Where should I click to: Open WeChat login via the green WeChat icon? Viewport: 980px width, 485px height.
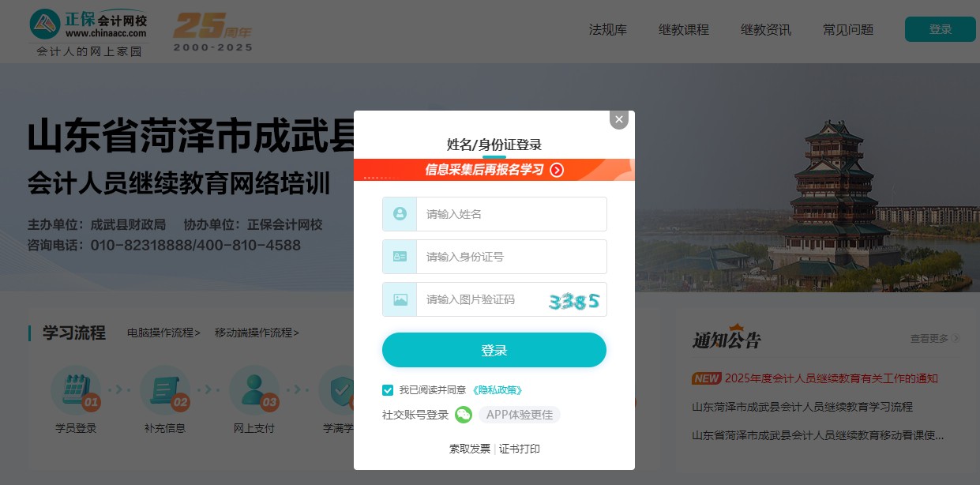(x=464, y=414)
